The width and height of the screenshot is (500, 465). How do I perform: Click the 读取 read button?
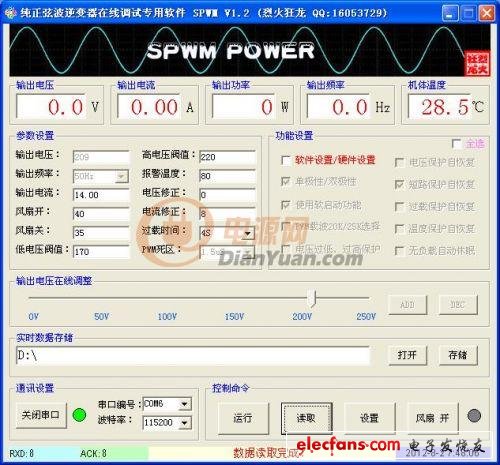306,418
